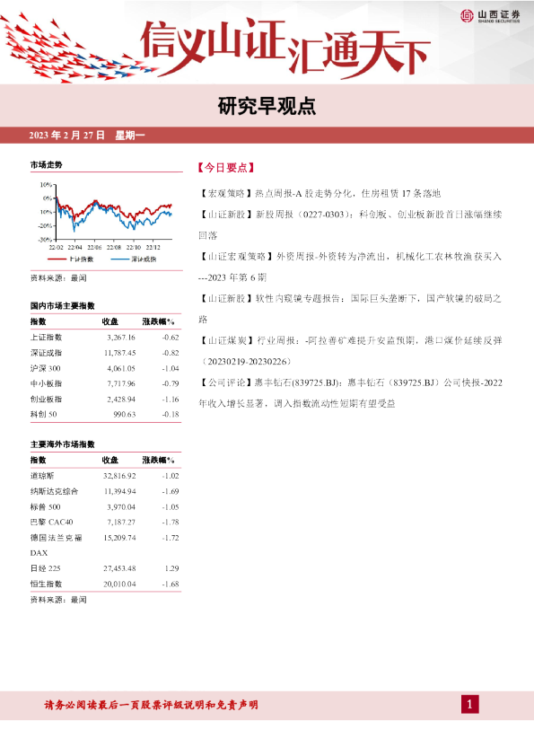Select the 恒生指数 row in overseas table
Image resolution: width=534 pixels, height=756 pixels.
click(x=105, y=584)
